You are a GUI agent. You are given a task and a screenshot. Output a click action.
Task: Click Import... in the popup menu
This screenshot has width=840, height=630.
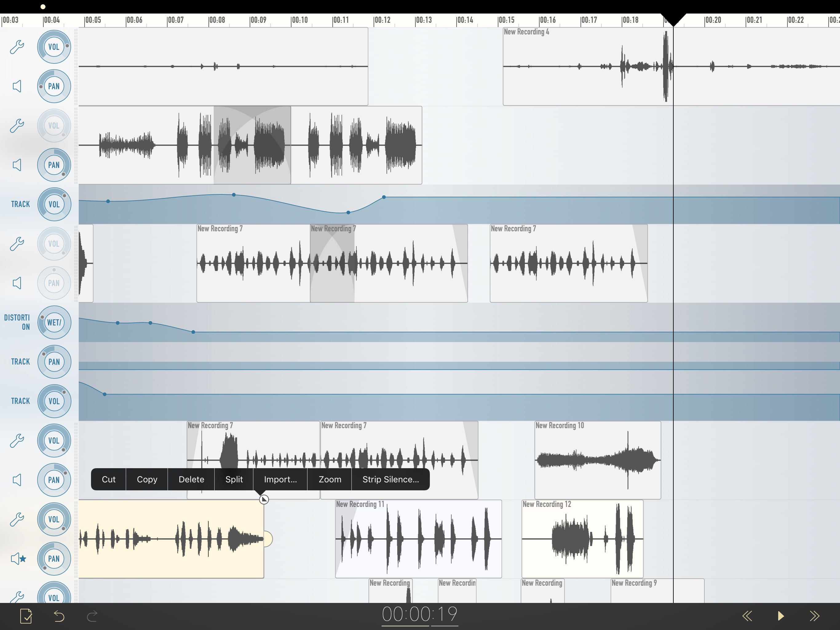pyautogui.click(x=280, y=479)
